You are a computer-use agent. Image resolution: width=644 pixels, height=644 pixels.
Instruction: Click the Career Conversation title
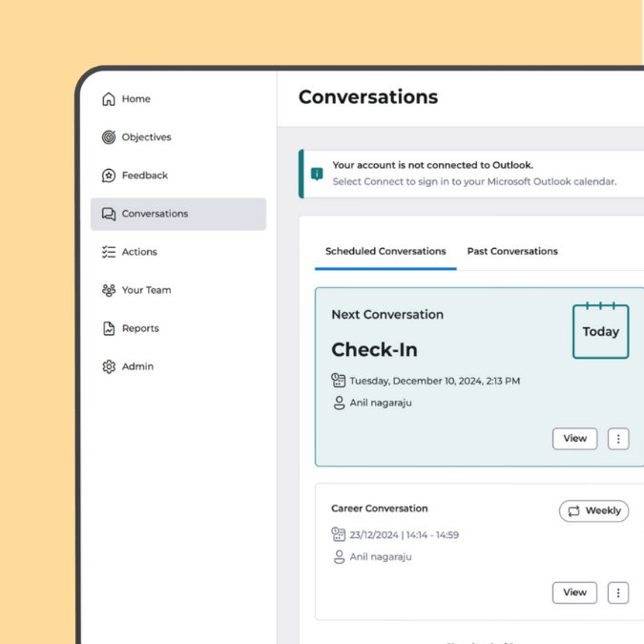click(380, 509)
